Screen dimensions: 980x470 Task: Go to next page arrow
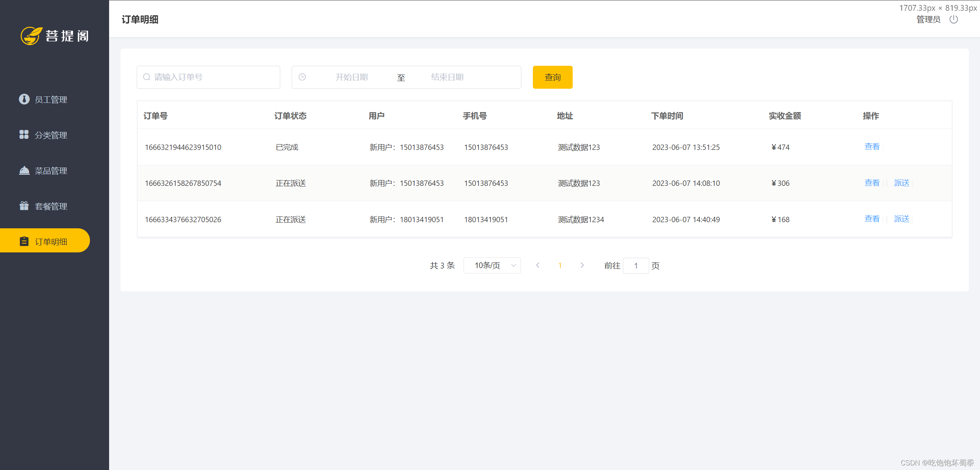[582, 265]
